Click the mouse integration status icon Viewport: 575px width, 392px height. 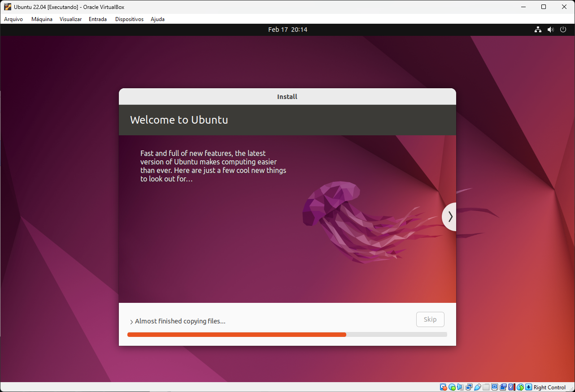pyautogui.click(x=520, y=387)
